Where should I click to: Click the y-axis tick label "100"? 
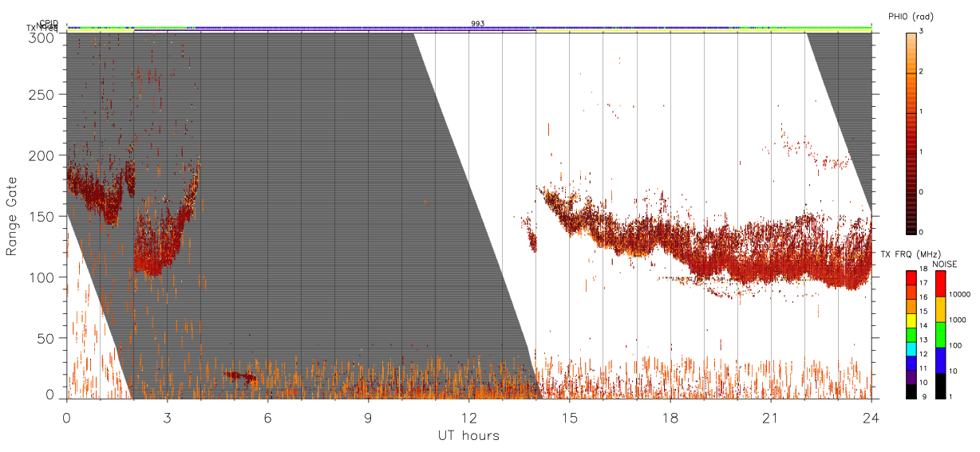[x=43, y=277]
